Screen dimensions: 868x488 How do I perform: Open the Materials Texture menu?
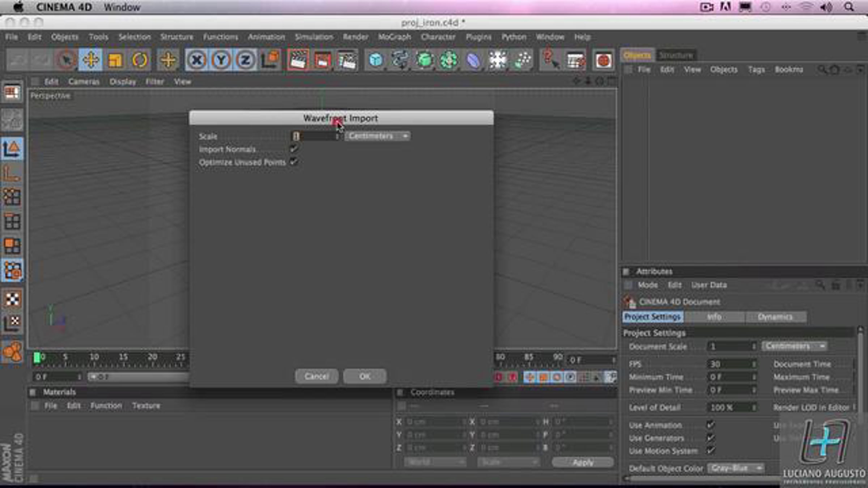click(146, 406)
